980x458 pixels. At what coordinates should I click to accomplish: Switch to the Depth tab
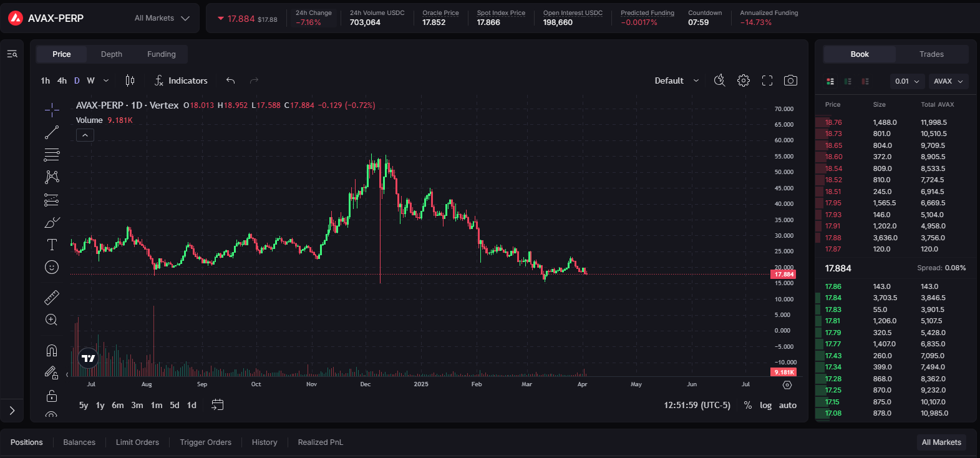pos(112,54)
